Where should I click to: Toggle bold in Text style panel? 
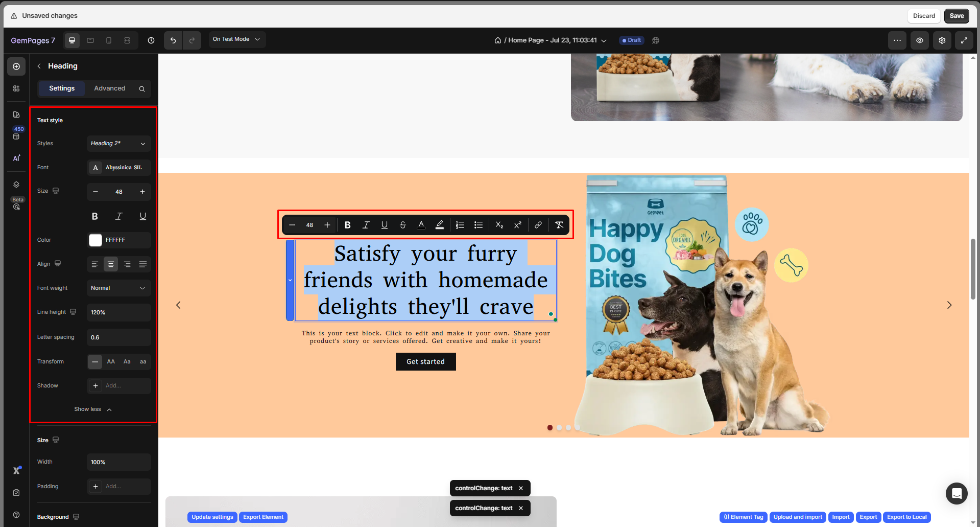[94, 216]
